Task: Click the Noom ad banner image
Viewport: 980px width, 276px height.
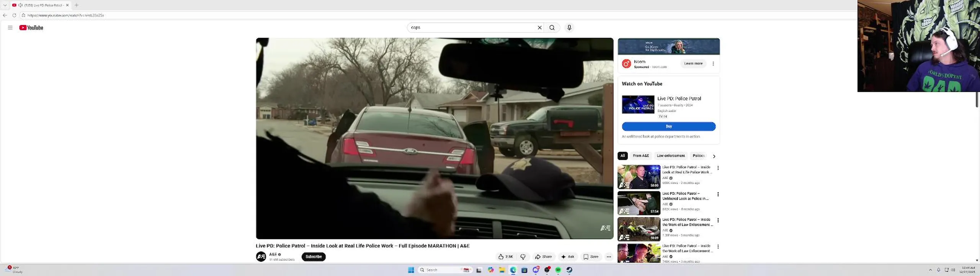Action: click(669, 46)
